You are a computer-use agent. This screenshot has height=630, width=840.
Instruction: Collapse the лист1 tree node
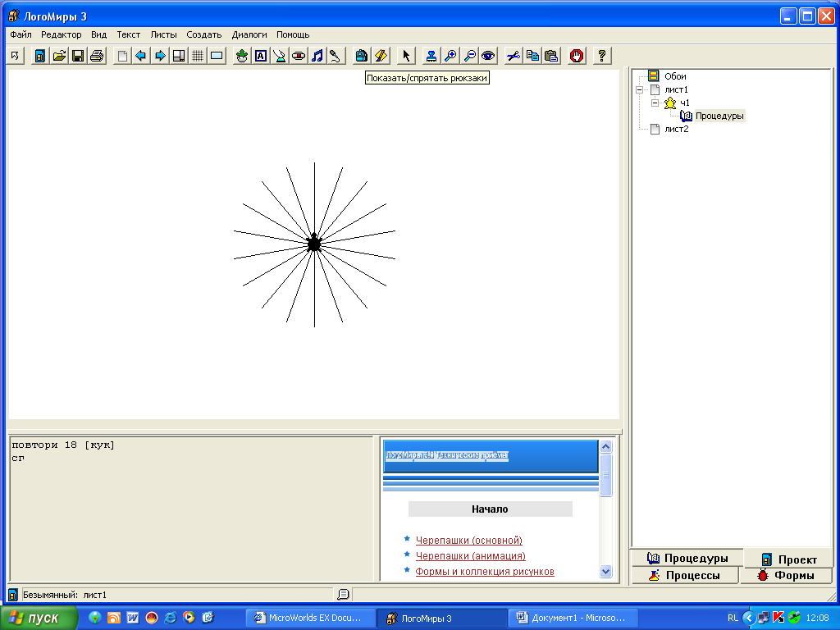pyautogui.click(x=639, y=90)
